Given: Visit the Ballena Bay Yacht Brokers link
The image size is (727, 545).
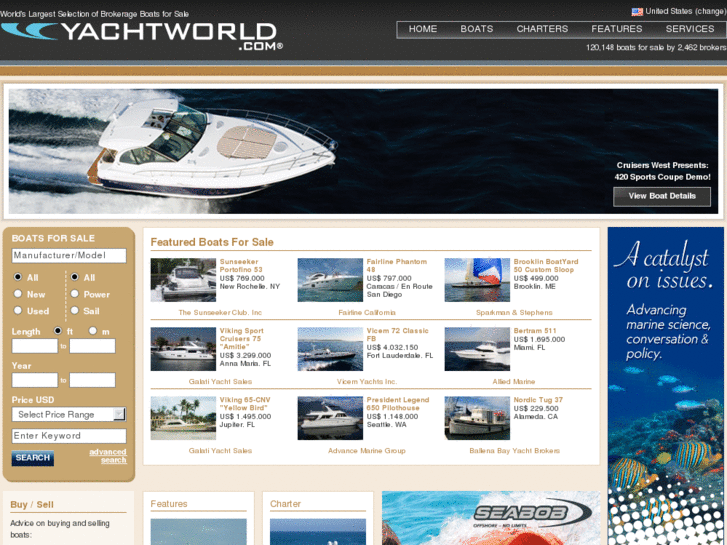Looking at the screenshot, I should pyautogui.click(x=515, y=451).
